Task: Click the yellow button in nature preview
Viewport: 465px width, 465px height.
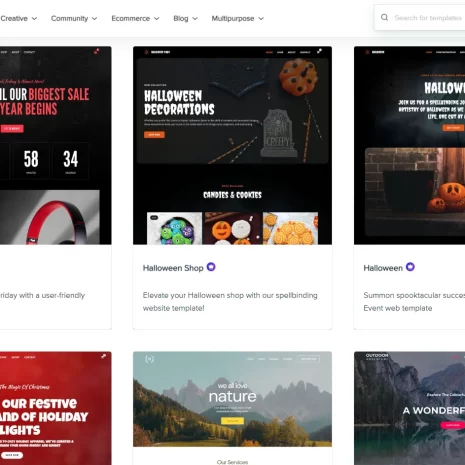Action: (x=232, y=421)
